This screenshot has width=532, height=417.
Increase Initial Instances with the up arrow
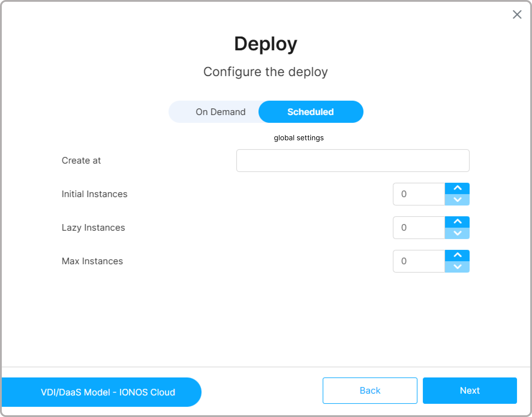point(457,188)
